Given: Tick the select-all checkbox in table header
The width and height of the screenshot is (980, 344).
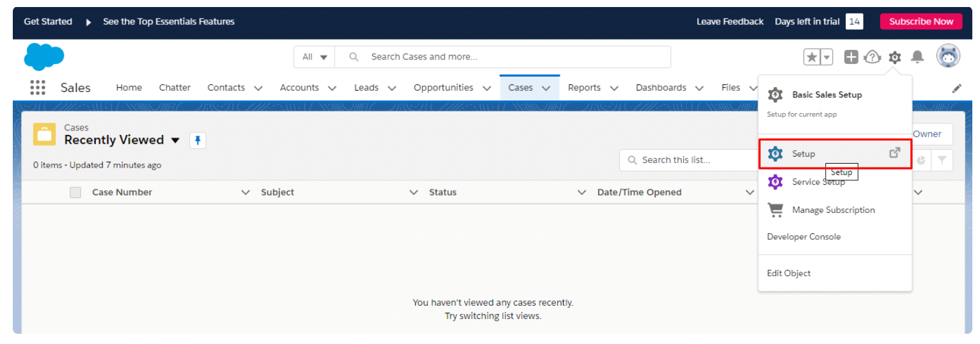Looking at the screenshot, I should point(75,192).
